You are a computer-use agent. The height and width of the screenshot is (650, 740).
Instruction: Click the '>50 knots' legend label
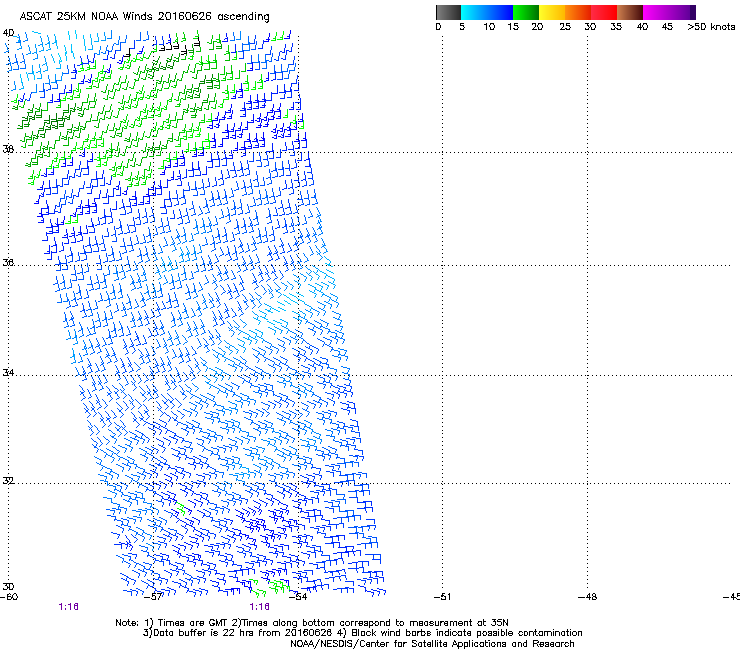click(x=711, y=27)
